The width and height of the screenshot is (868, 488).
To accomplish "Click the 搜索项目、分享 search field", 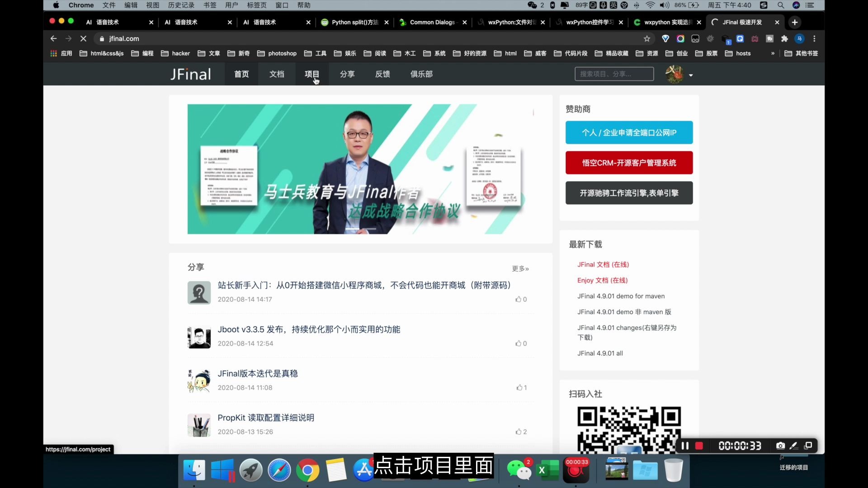I will coord(614,74).
